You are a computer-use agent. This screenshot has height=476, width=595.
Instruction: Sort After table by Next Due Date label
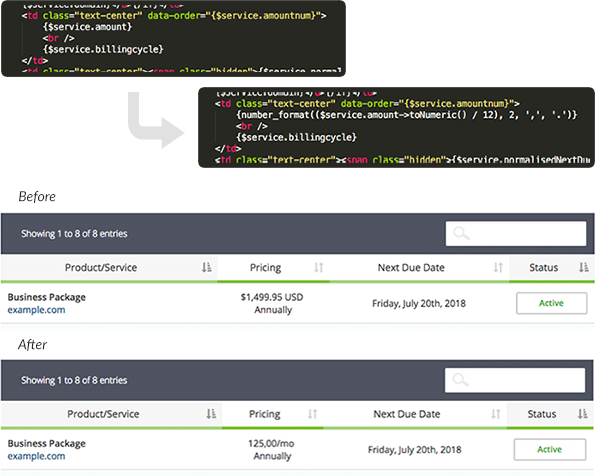click(x=407, y=414)
